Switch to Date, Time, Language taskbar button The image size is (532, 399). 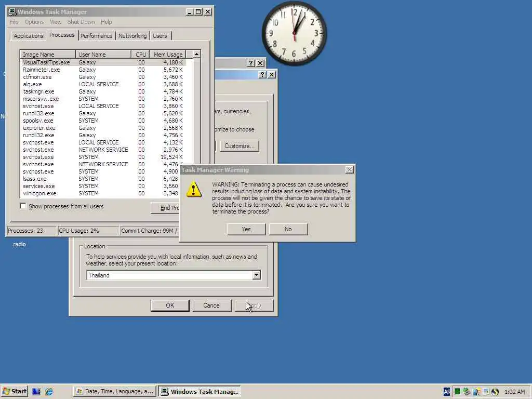[x=115, y=391]
